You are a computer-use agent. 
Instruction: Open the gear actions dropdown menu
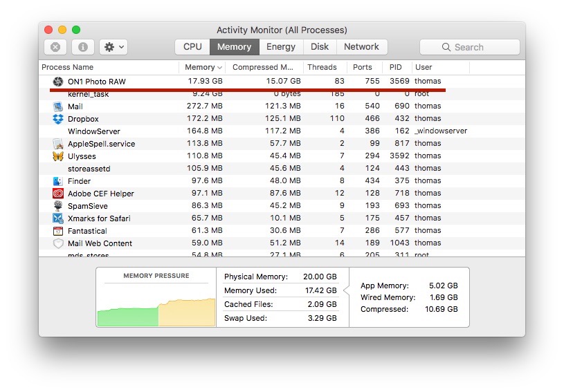coord(113,47)
